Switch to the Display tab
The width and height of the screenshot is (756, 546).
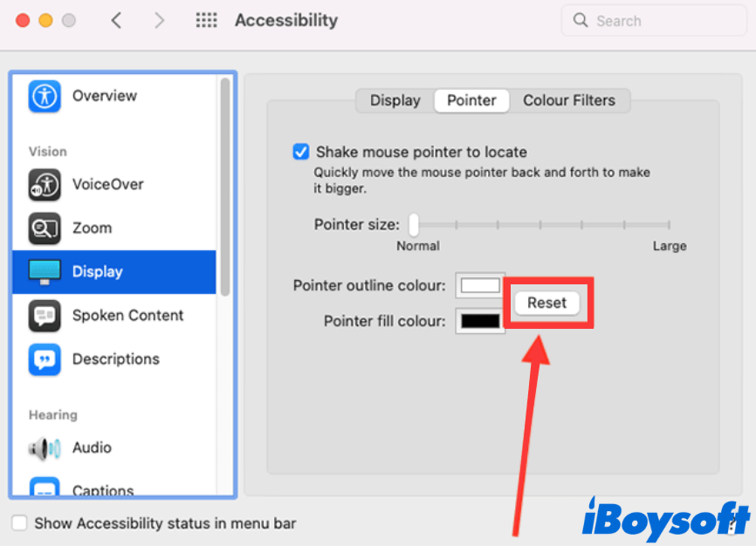(x=395, y=100)
